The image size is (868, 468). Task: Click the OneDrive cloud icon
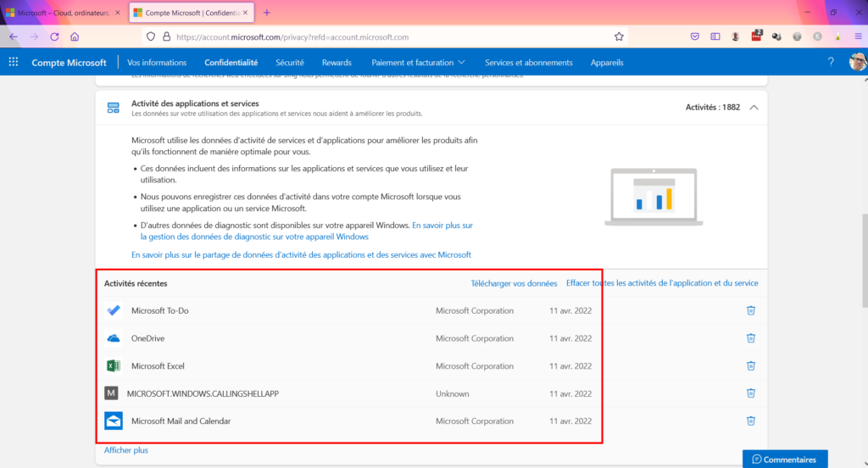(x=114, y=337)
